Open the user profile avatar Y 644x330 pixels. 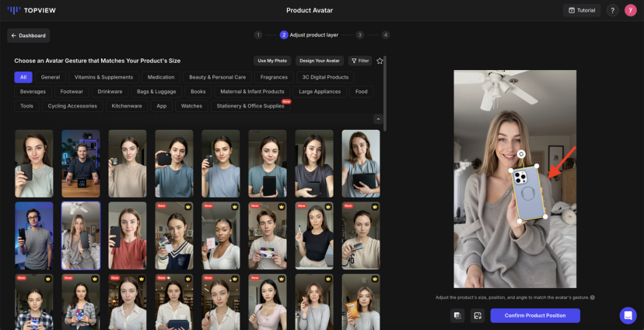(631, 10)
